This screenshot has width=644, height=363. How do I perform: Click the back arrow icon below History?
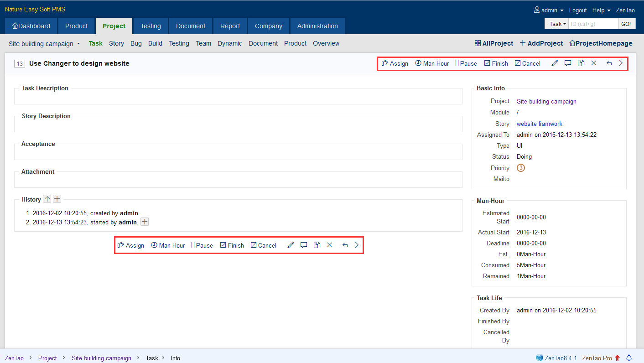click(345, 245)
